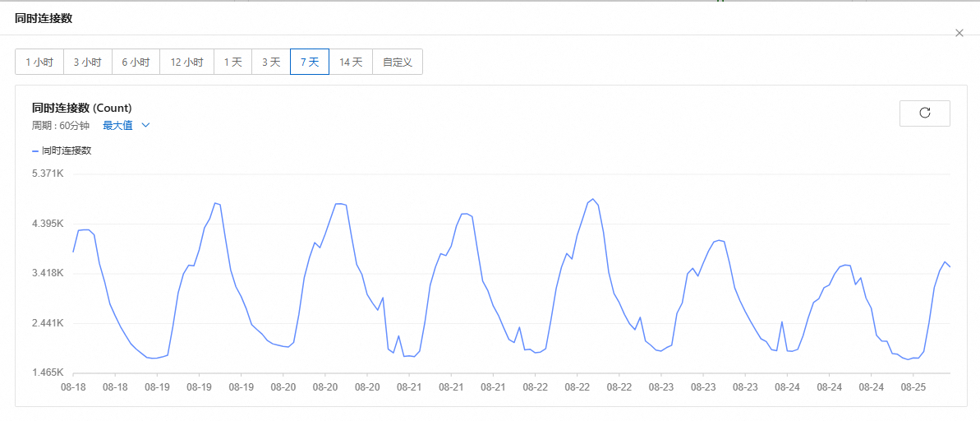Select the 3 小时 time range tab
This screenshot has height=421, width=980.
click(88, 62)
